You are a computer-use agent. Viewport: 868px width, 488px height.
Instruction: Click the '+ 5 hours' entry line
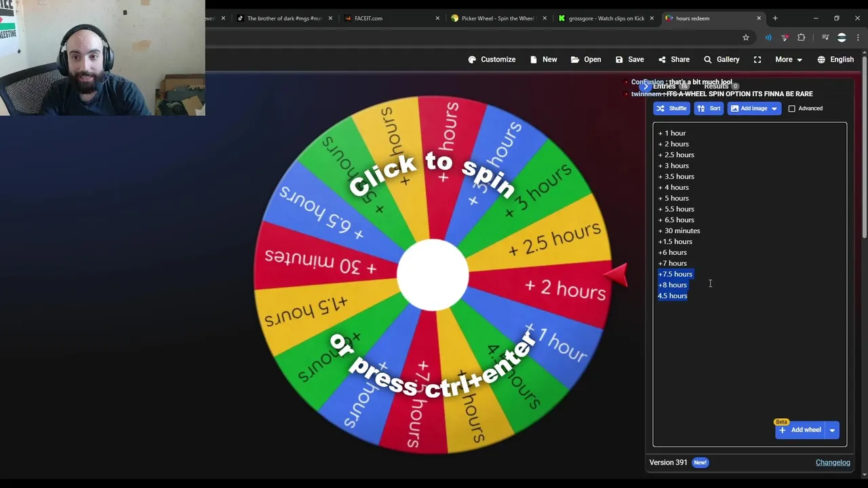(x=673, y=198)
